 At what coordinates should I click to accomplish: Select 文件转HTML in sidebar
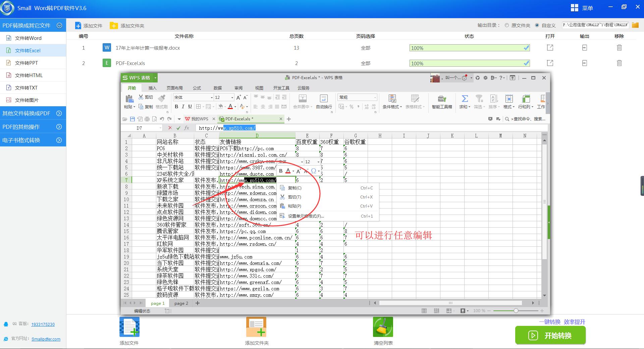coord(33,75)
